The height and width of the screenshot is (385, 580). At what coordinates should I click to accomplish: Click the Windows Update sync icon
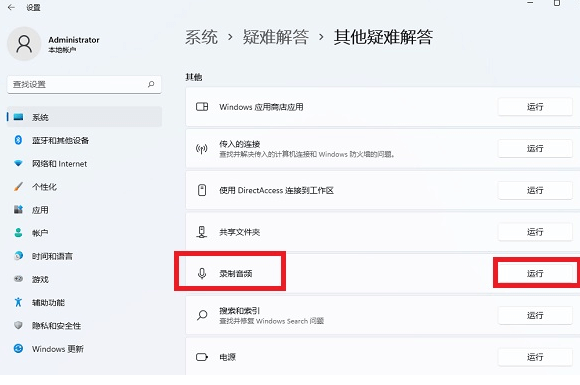point(18,348)
